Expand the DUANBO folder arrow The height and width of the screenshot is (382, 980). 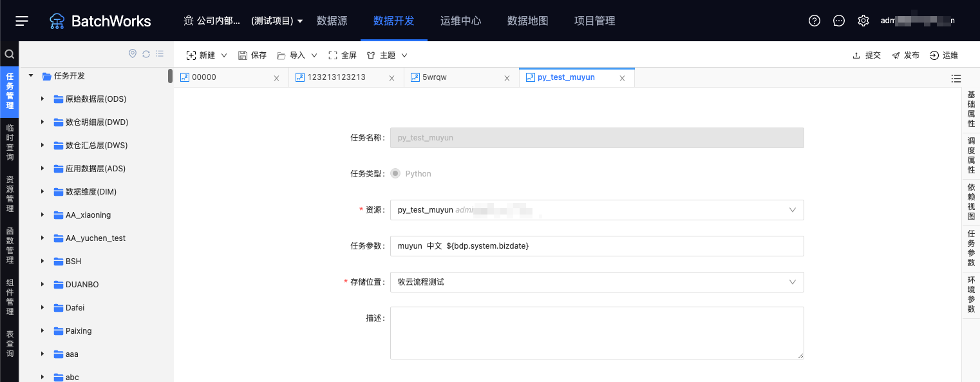pos(42,285)
